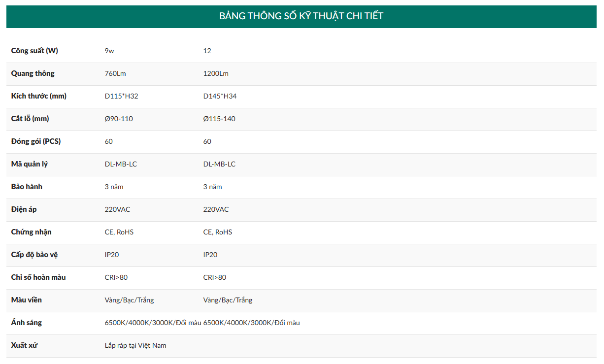Click the Màu viền row label
The height and width of the screenshot is (364, 604).
(x=27, y=300)
